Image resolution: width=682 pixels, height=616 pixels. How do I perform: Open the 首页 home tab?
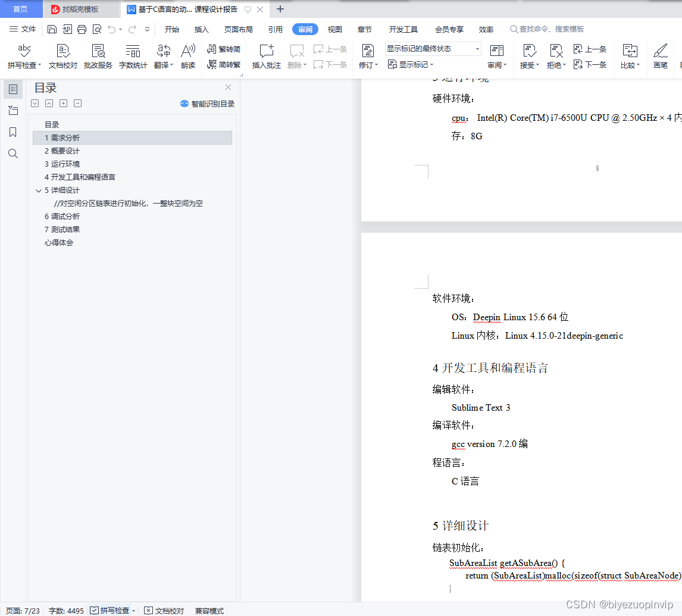click(x=20, y=9)
